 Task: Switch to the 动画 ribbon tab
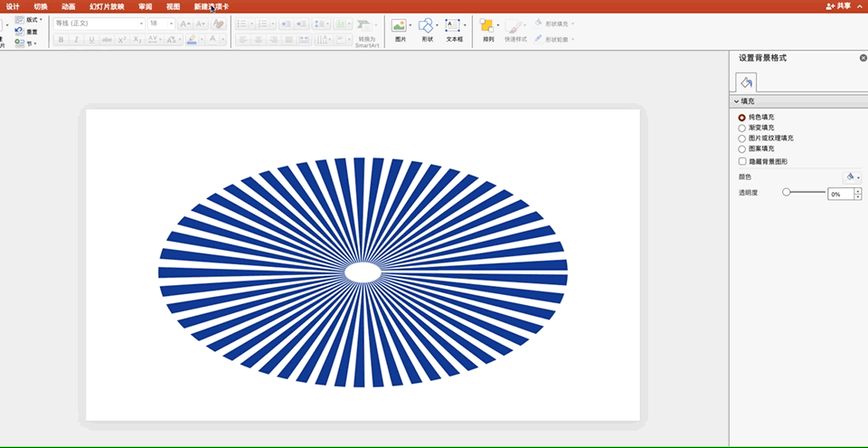coord(69,6)
